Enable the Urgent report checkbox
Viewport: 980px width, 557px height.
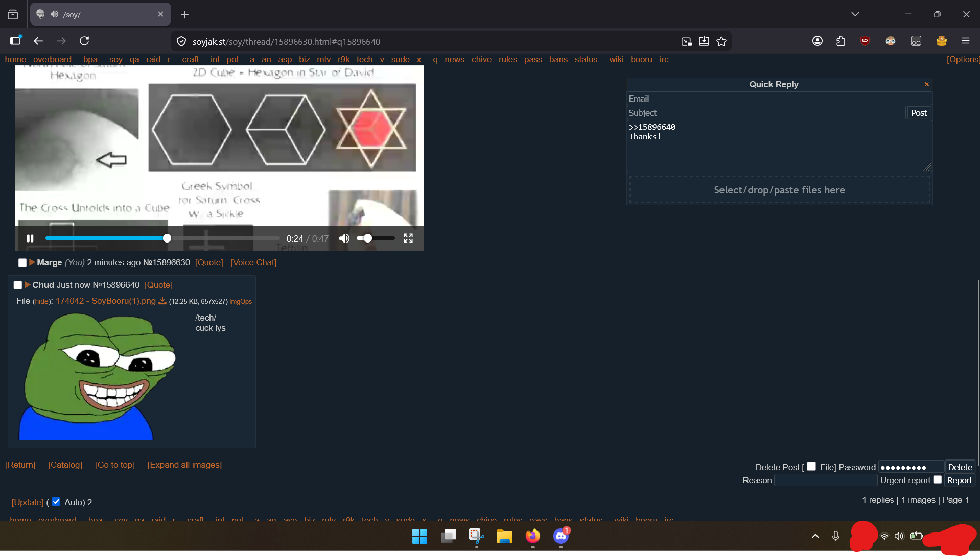point(938,479)
